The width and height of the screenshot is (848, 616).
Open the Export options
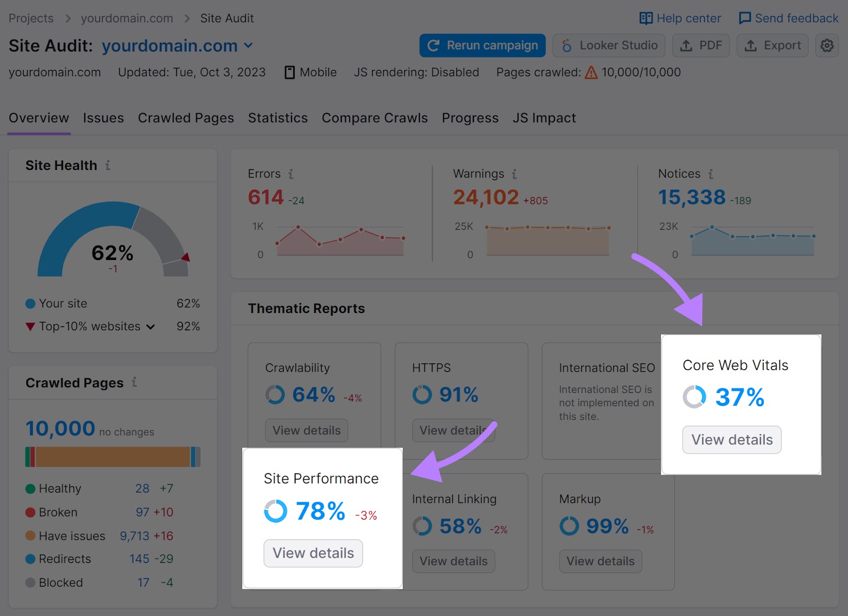772,46
